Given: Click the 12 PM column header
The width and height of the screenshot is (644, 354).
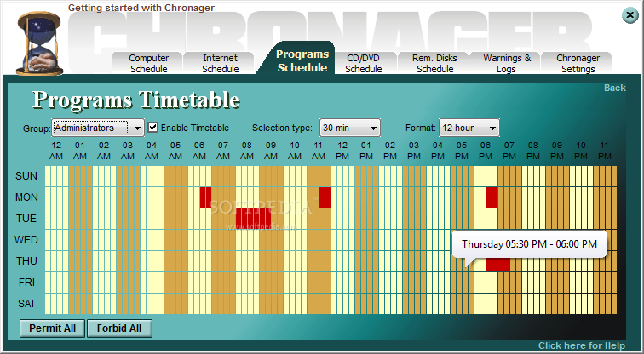Looking at the screenshot, I should [x=342, y=151].
